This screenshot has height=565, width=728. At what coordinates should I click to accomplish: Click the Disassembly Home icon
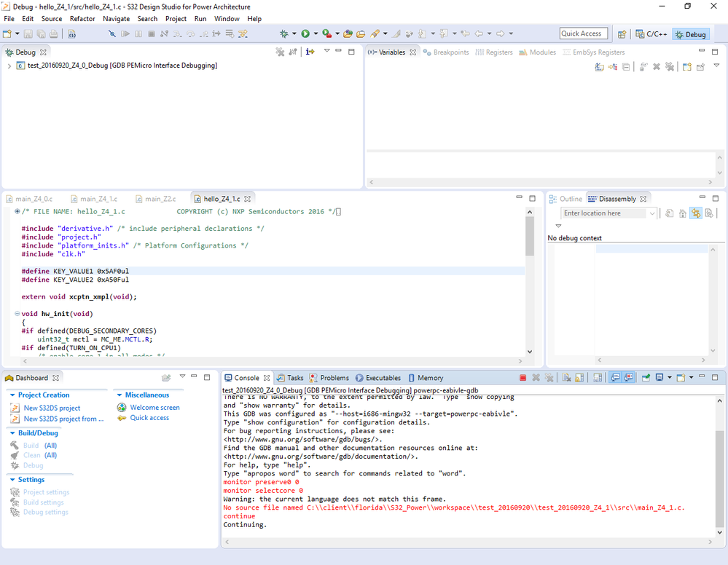[x=683, y=213]
